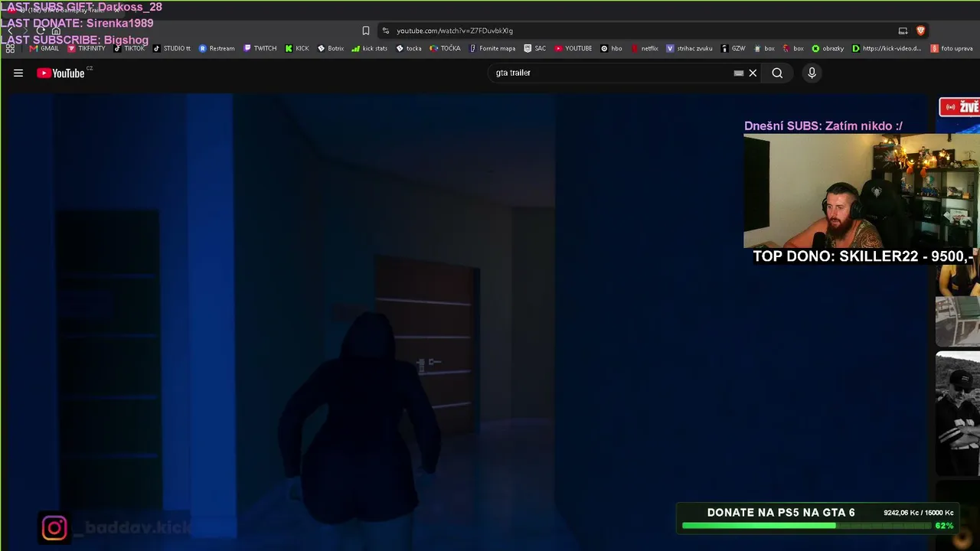View site settings icon in address bar
This screenshot has height=551, width=980.
(x=385, y=31)
